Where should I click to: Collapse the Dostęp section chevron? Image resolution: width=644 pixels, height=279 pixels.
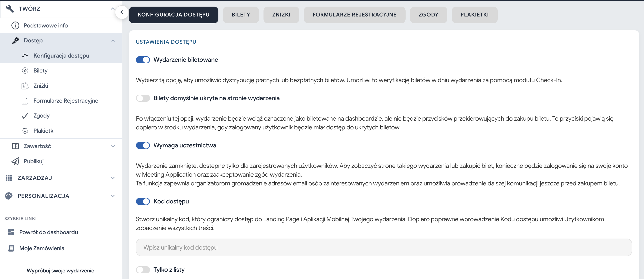pos(113,40)
